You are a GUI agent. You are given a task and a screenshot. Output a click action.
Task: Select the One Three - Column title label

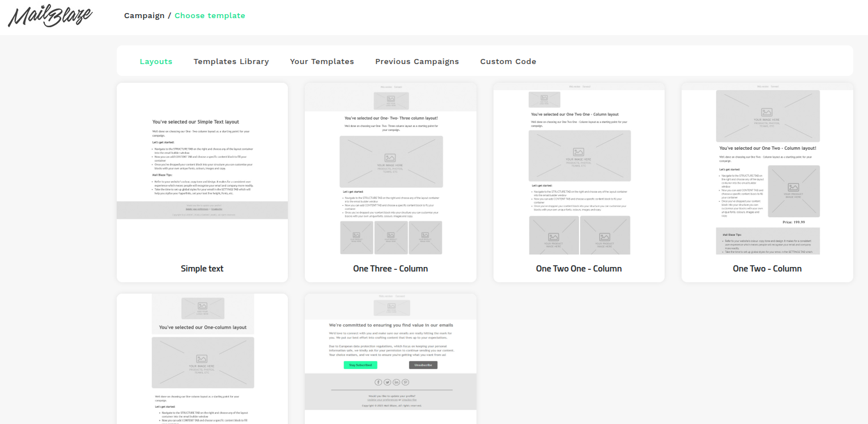pos(390,269)
